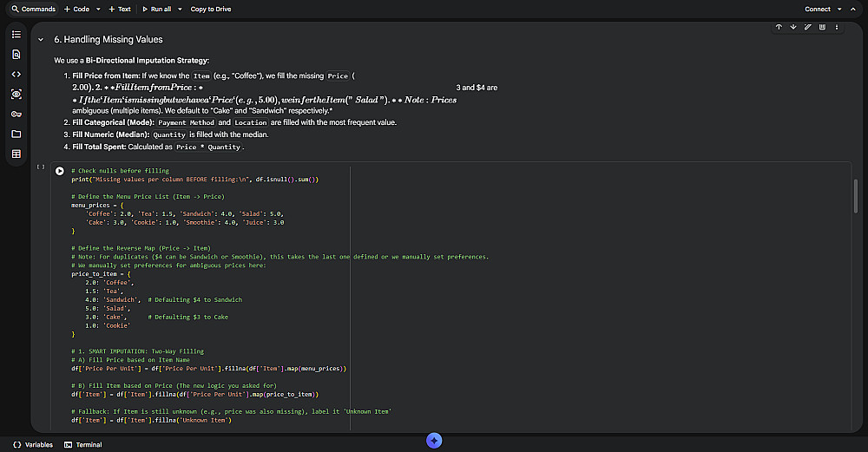Collapse the Handling Missing Values section

[x=40, y=40]
